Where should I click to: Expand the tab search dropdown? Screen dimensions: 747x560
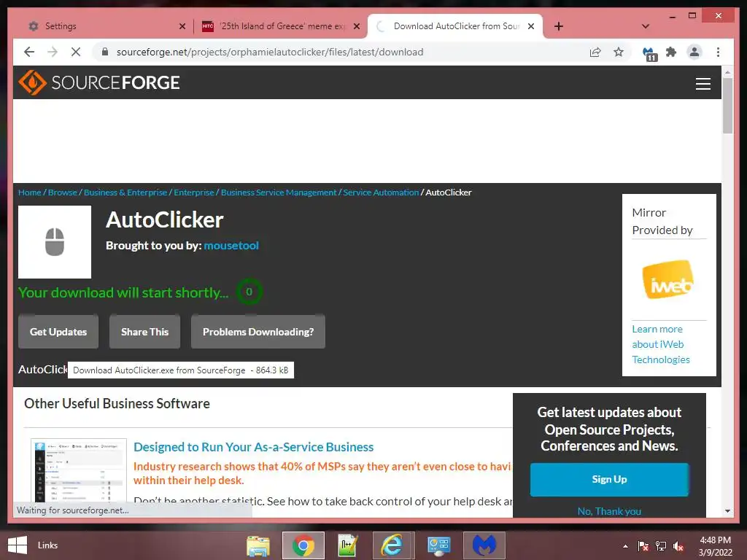coord(646,26)
